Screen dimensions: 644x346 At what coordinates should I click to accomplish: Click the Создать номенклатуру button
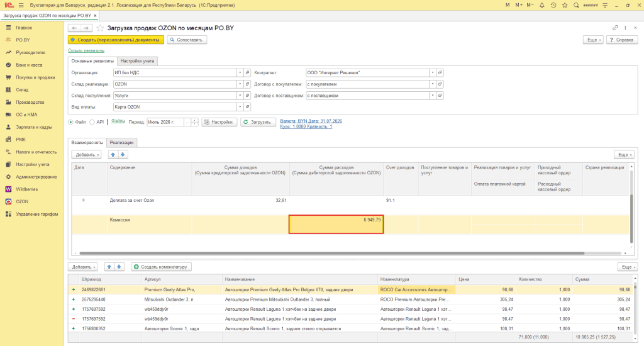point(161,267)
